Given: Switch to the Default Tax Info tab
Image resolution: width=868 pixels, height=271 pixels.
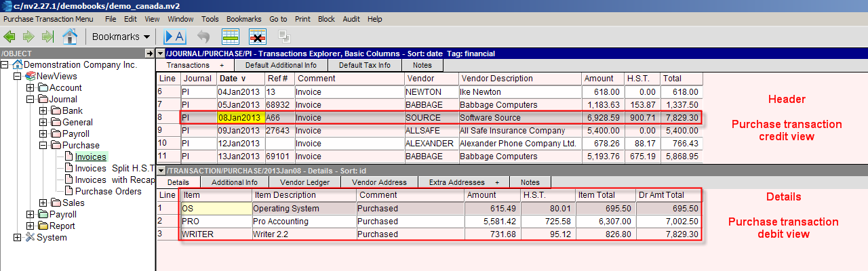Looking at the screenshot, I should [x=364, y=66].
